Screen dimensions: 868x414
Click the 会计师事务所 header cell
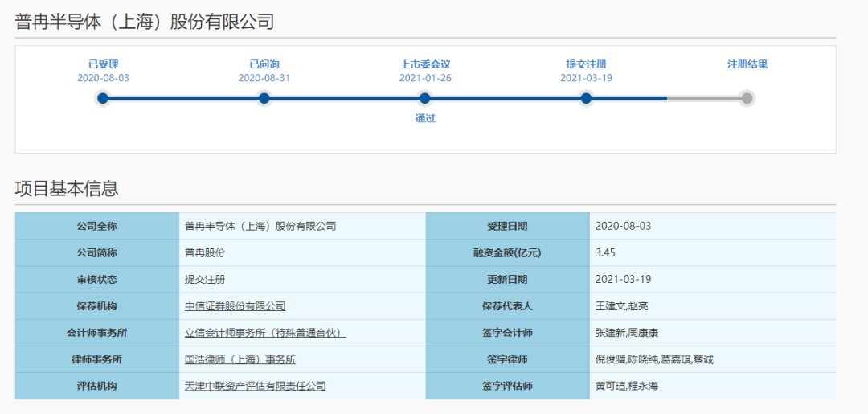(x=97, y=333)
